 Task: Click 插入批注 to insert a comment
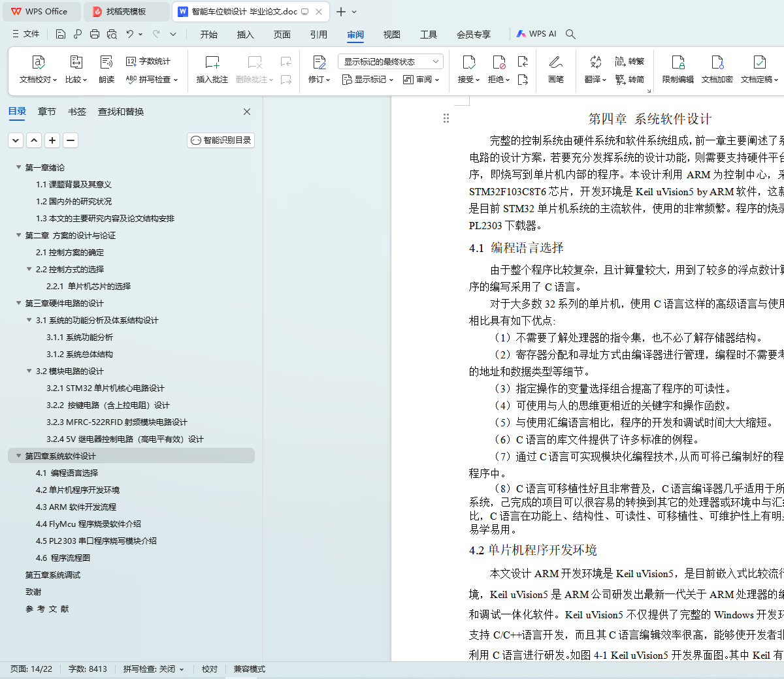212,69
